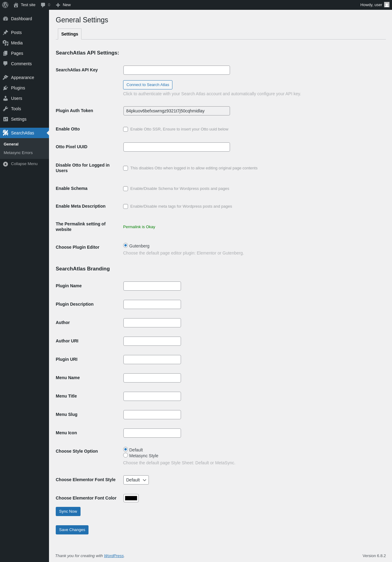
Task: Click the WordPress logo icon
Action: pyautogui.click(x=5, y=5)
